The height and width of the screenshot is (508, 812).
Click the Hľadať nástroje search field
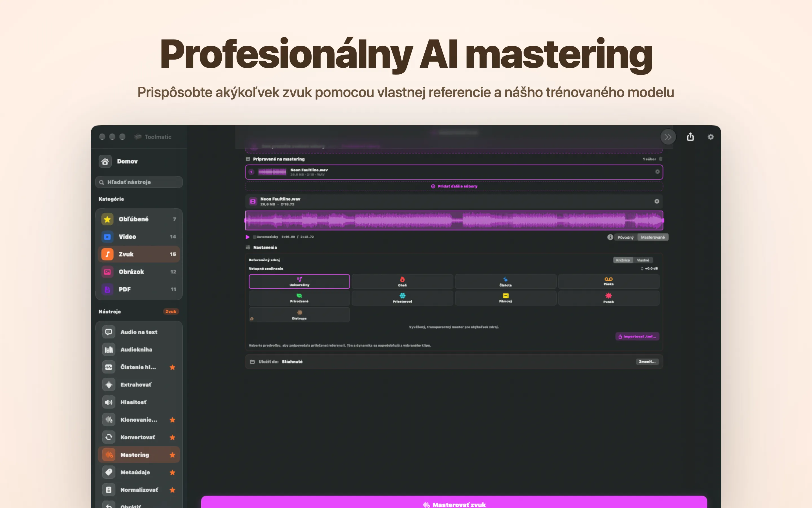pyautogui.click(x=139, y=182)
